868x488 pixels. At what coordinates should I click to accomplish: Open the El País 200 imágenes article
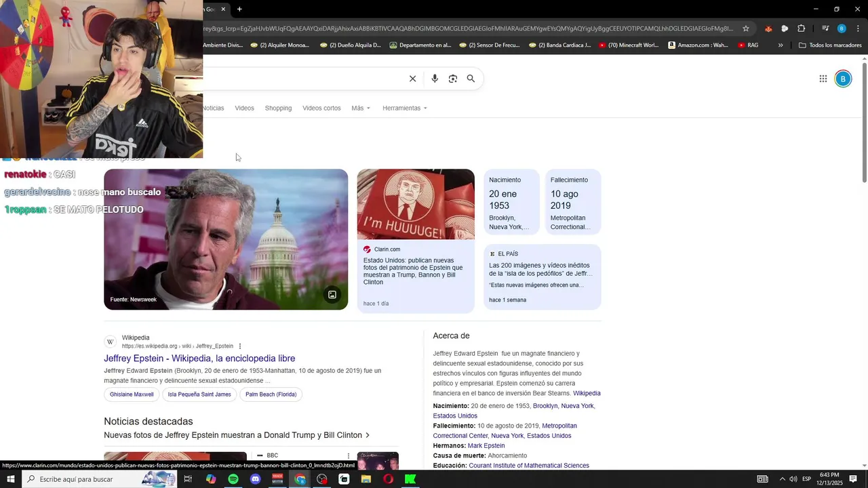pyautogui.click(x=540, y=269)
